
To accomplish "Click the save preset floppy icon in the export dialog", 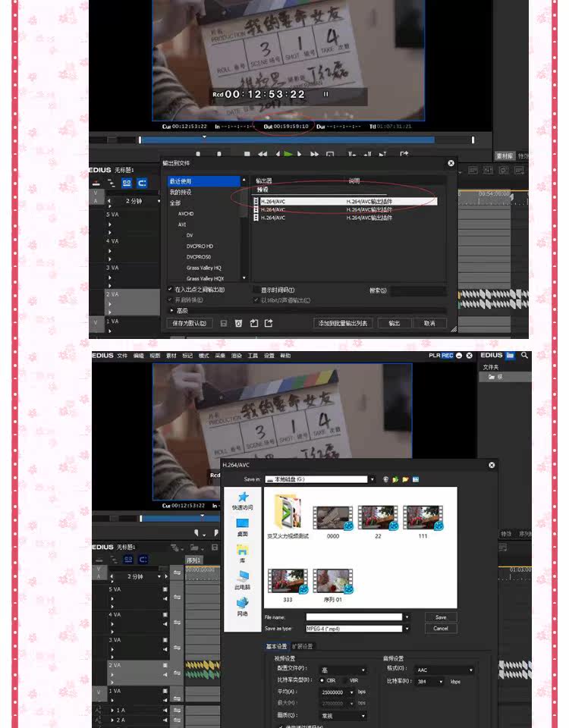I will [x=223, y=323].
